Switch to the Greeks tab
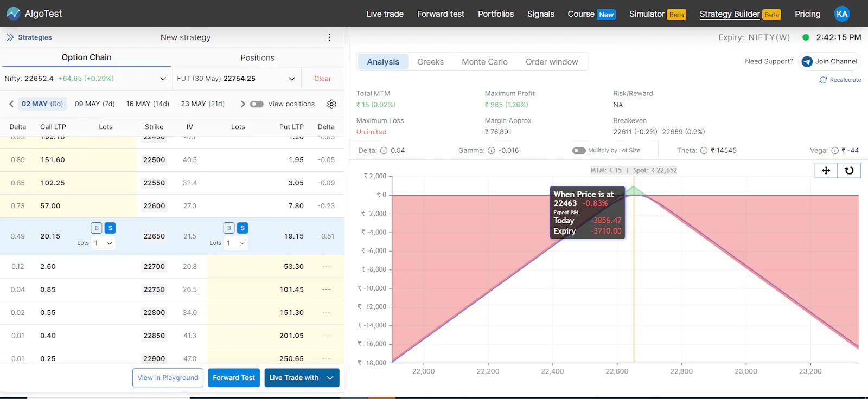The image size is (868, 399). pos(430,62)
